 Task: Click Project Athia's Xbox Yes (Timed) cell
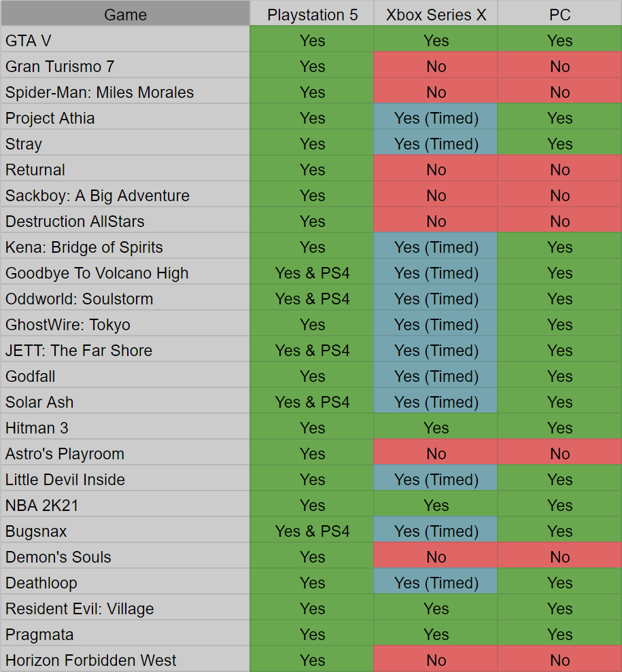tap(436, 118)
